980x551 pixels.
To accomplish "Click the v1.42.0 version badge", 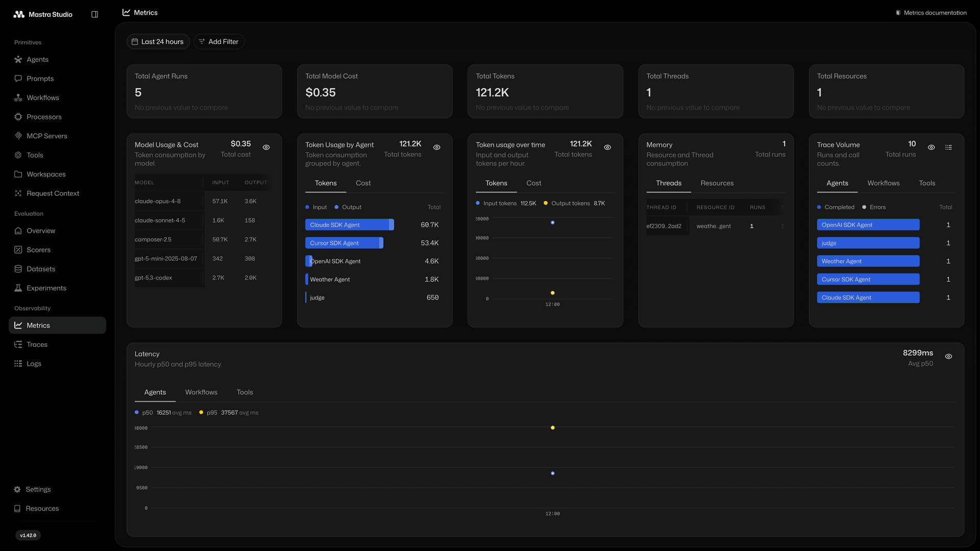I will pos(28,535).
